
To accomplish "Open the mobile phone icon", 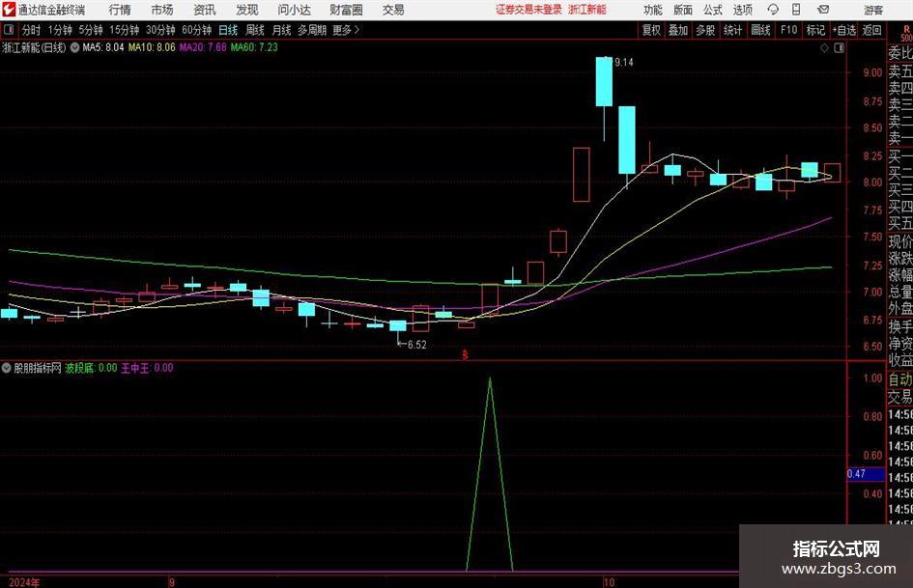I will (x=796, y=10).
